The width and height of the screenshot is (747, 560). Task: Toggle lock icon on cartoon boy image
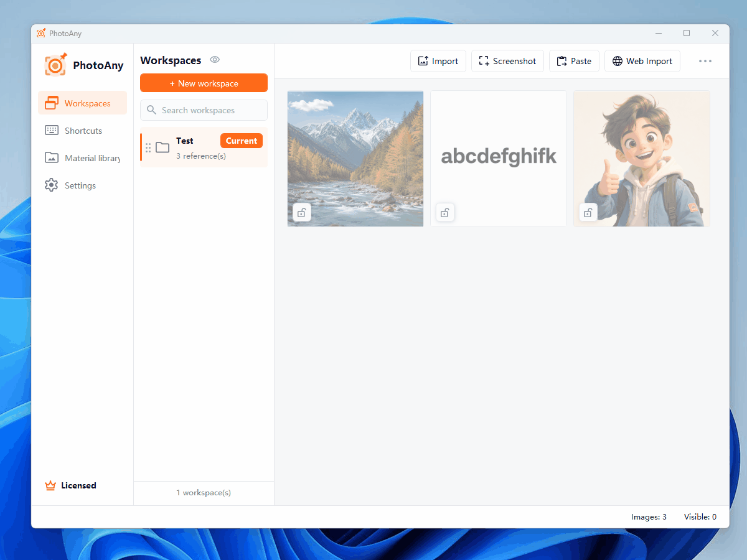[x=588, y=212]
